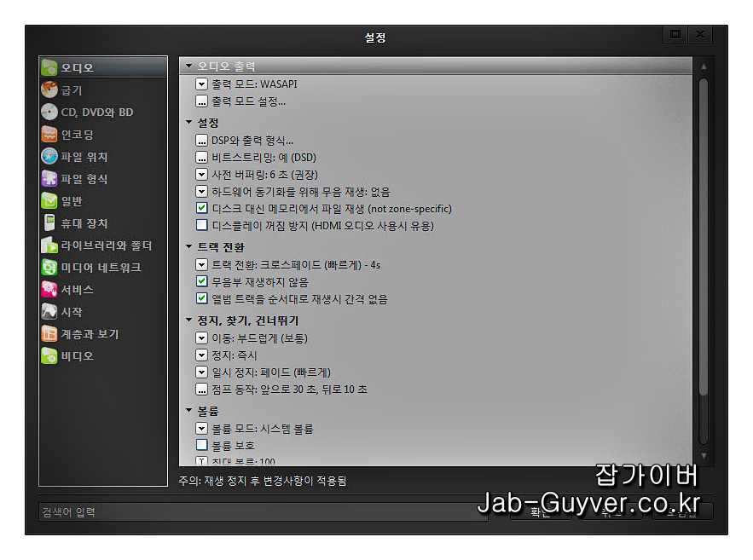
Task: Open the 인코딩 encoding icon
Action: (49, 135)
